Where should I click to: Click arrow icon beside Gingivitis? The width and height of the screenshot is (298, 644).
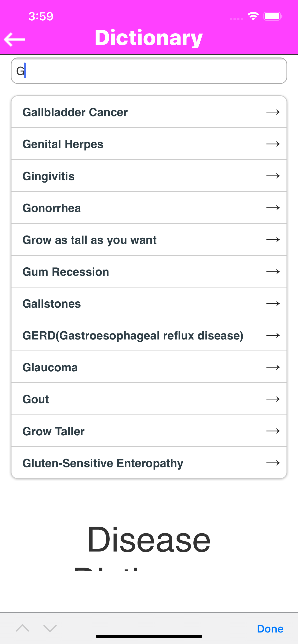(273, 176)
